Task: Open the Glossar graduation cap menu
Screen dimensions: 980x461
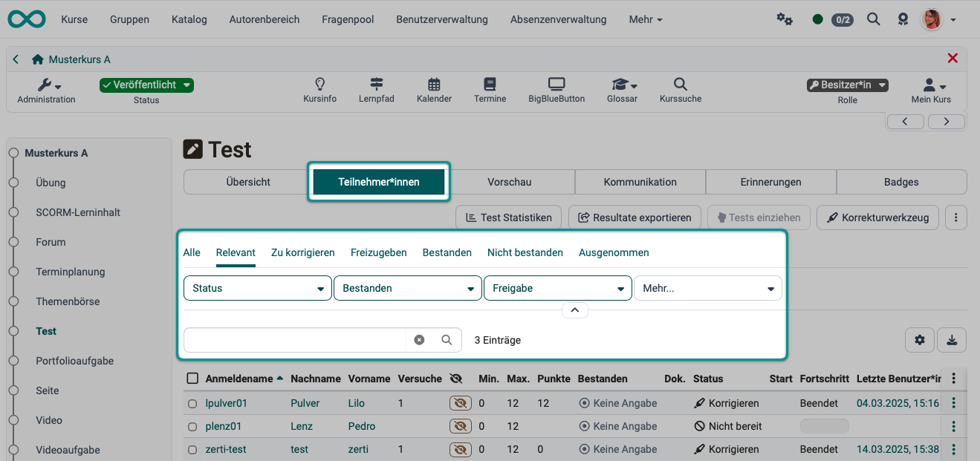Action: tap(623, 91)
